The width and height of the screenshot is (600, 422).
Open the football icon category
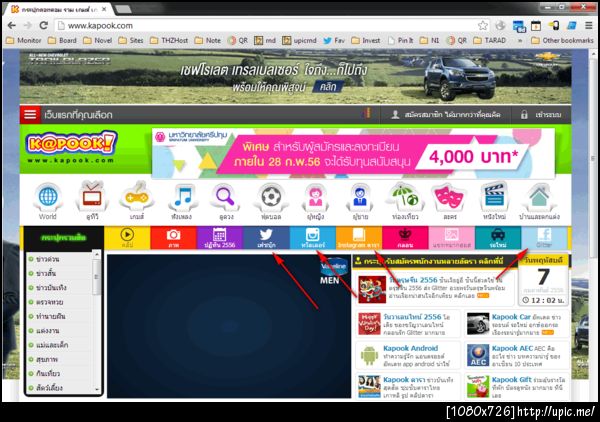[271, 202]
